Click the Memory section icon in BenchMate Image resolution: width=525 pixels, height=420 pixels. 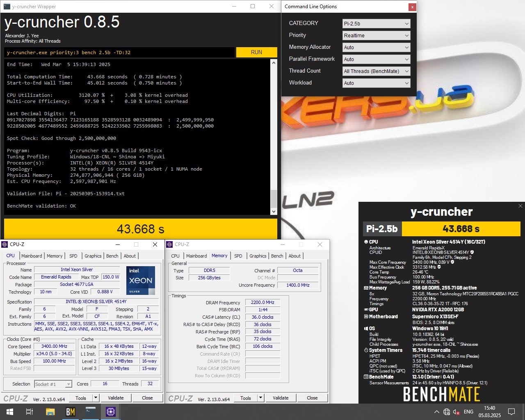pos(366,288)
